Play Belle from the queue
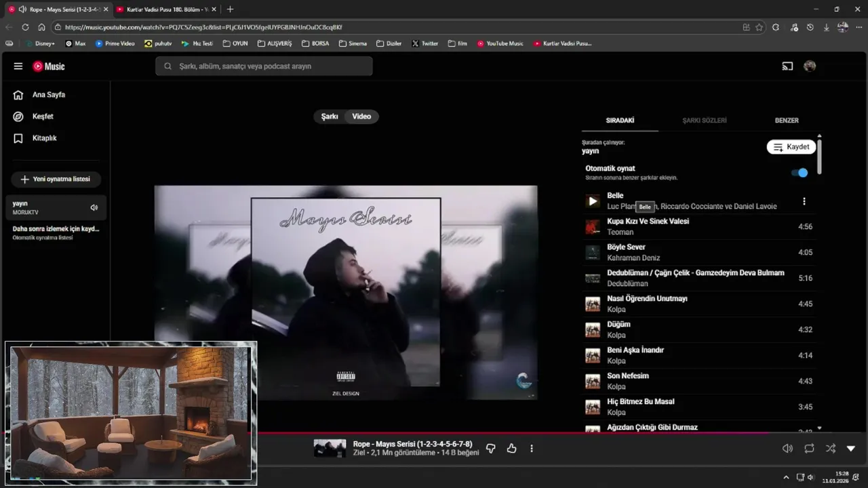 tap(593, 201)
